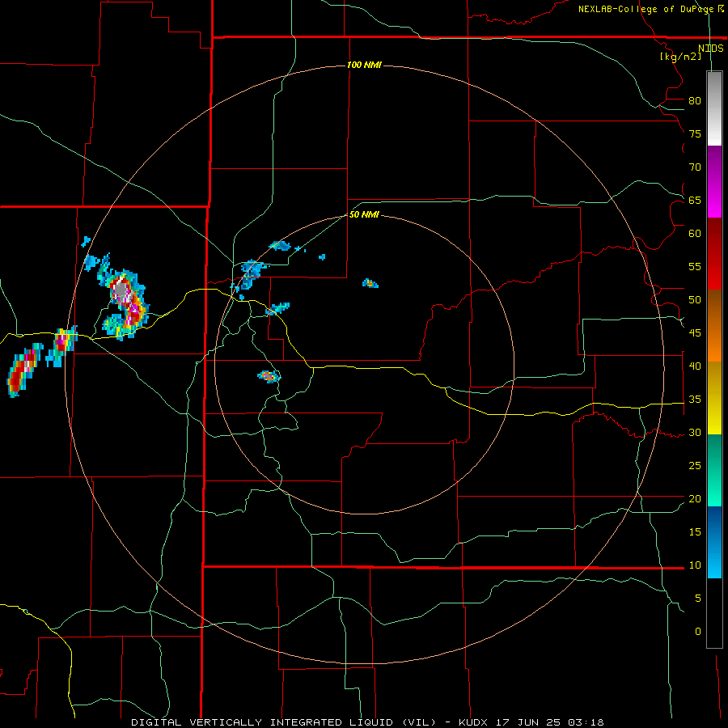Click the [kg/m2] units label

pos(680,57)
